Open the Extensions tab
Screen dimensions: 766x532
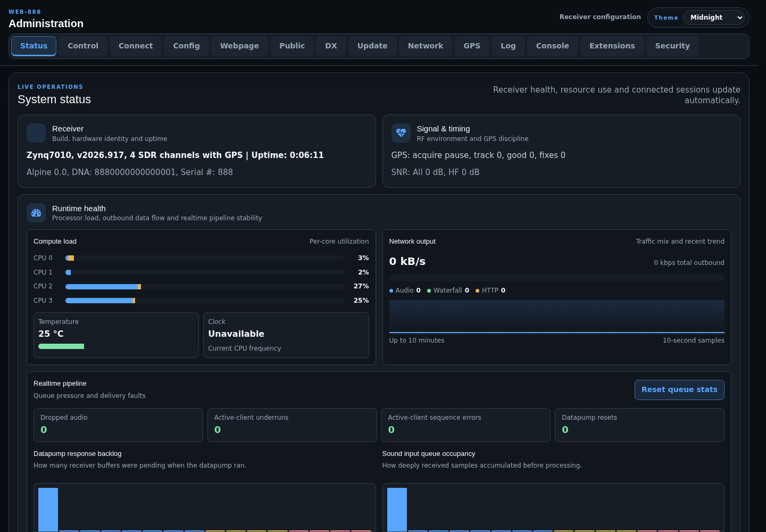pos(612,46)
